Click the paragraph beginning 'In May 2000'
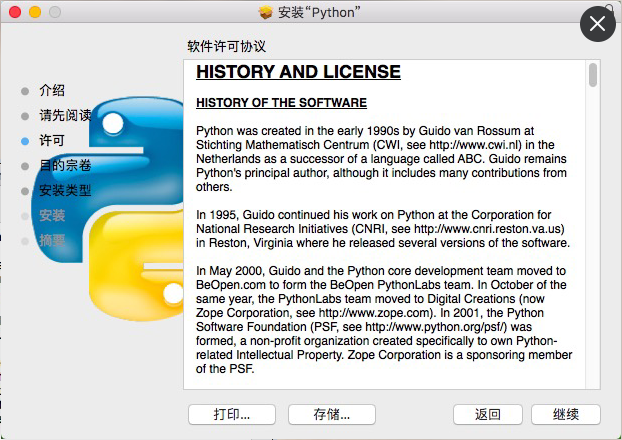 pos(384,320)
